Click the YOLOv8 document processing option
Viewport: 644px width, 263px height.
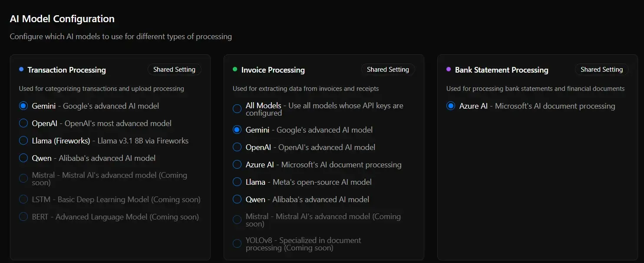click(x=237, y=243)
